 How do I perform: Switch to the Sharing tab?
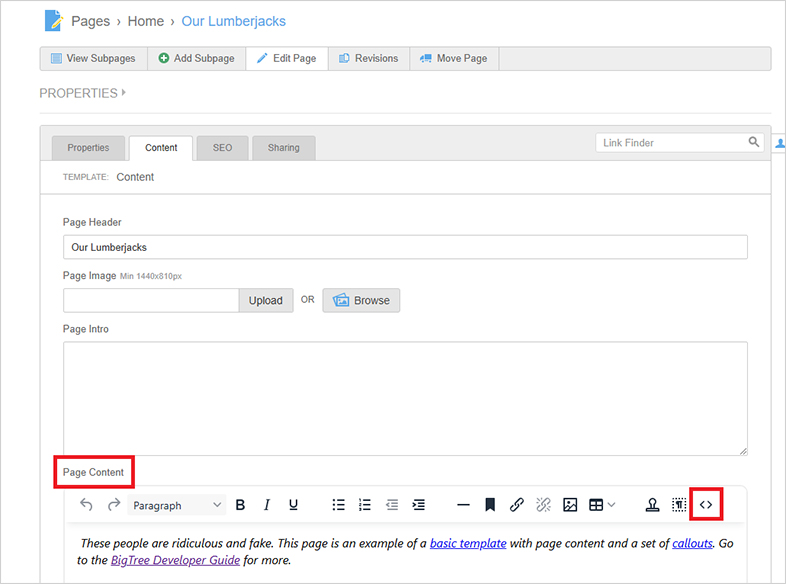(284, 148)
